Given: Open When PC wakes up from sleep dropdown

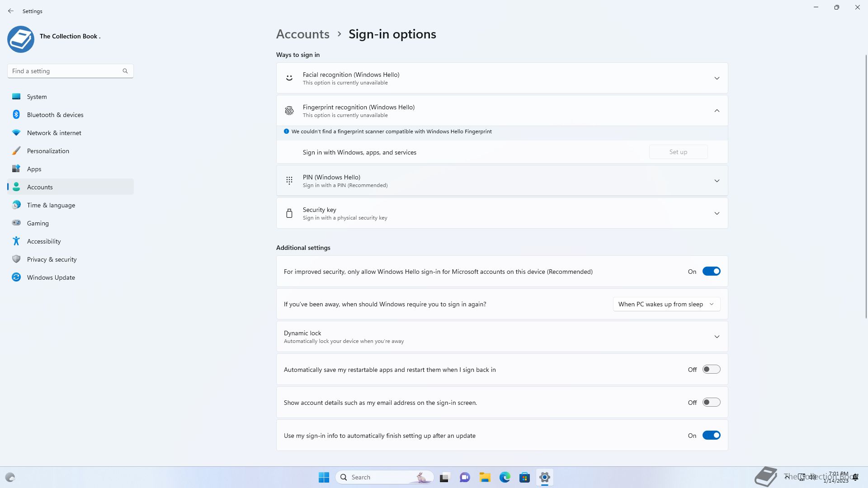Looking at the screenshot, I should (x=666, y=304).
